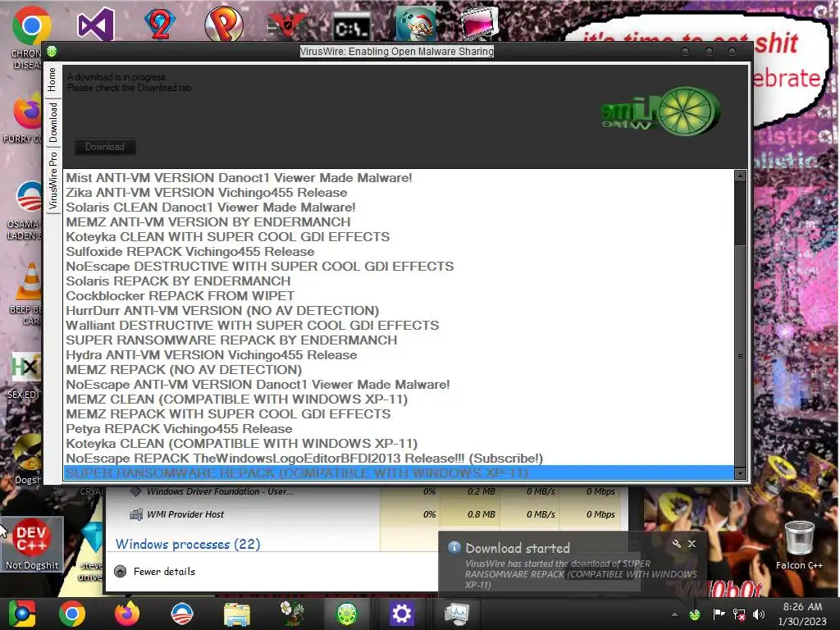
Task: Click the lime tray notification icon
Action: (x=695, y=614)
